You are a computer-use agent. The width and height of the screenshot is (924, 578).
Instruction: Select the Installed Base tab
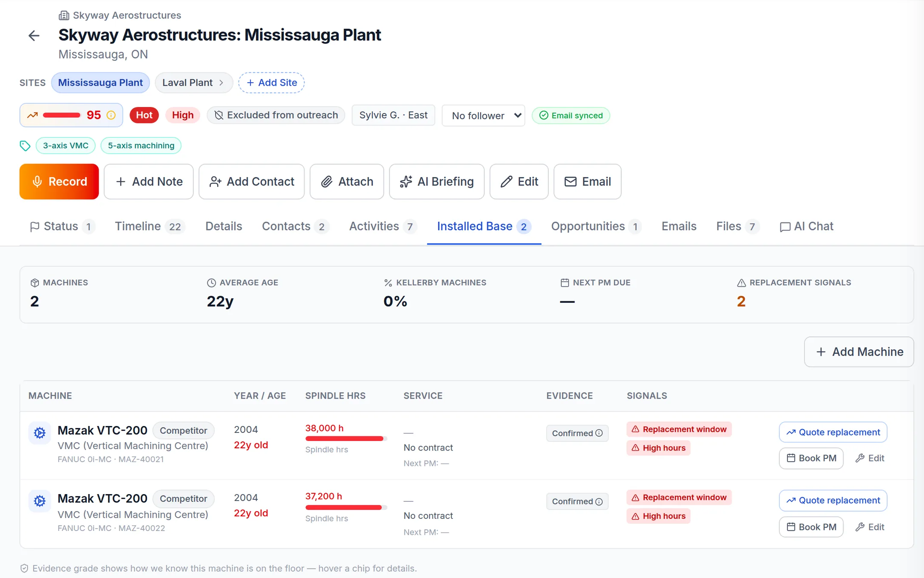pyautogui.click(x=484, y=226)
